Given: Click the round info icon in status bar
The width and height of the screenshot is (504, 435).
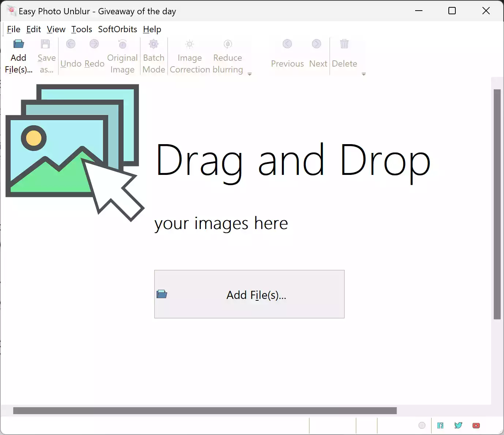Looking at the screenshot, I should tap(422, 425).
